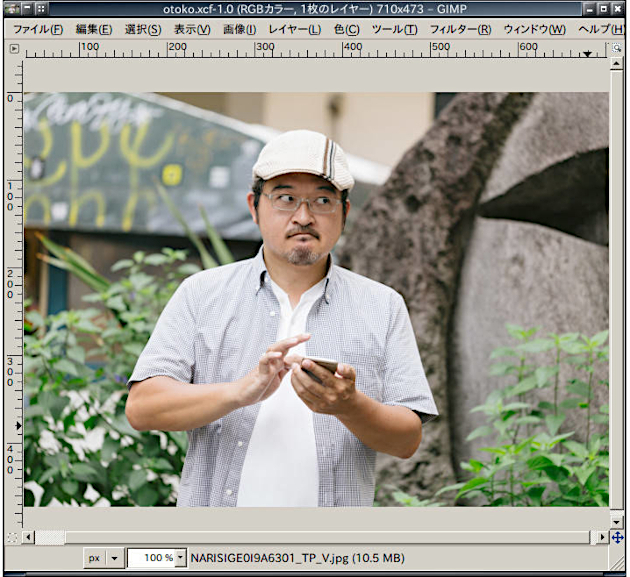Click the horizontal scrollbar right arrow

pos(601,537)
